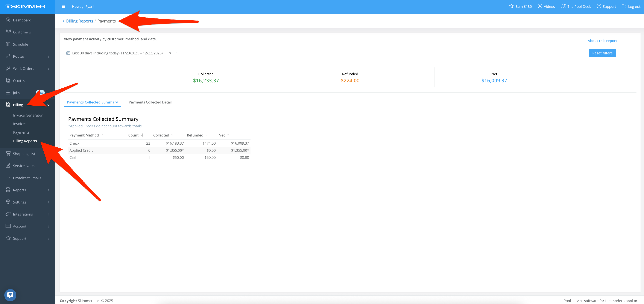Collapse the Billing sidebar section
Image resolution: width=644 pixels, height=304 pixels.
click(49, 105)
